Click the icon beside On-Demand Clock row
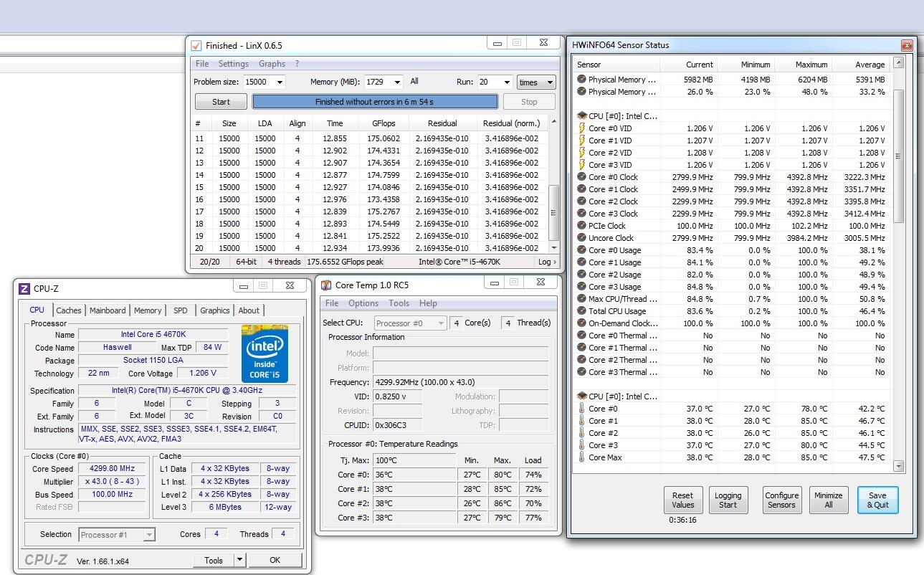Screen dimensions: 924x575 click(581, 323)
